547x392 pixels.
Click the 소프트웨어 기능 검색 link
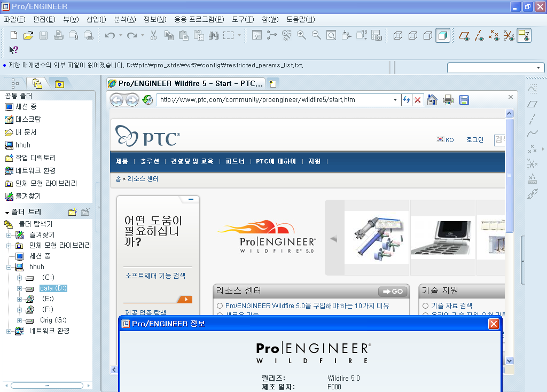point(155,276)
